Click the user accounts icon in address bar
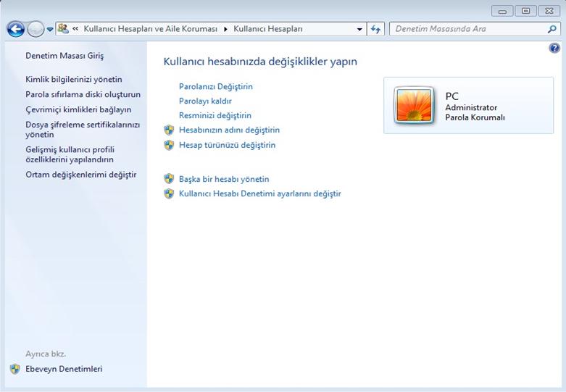Screen dimensions: 566x392 point(63,28)
